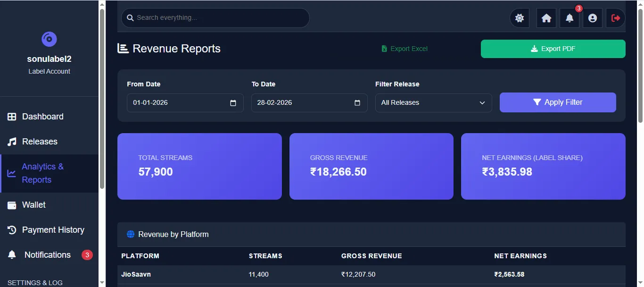Click the main page vertical scrollbar
Viewport: 644px width, 287px height.
pyautogui.click(x=640, y=65)
